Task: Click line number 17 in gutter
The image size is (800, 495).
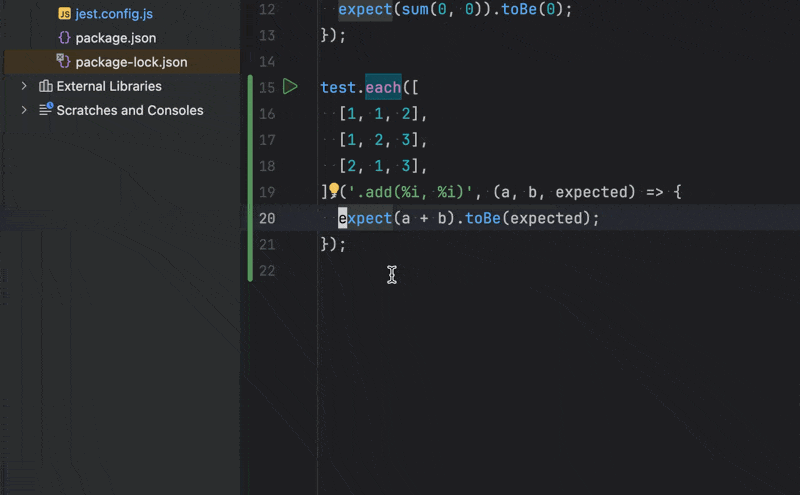Action: 267,140
